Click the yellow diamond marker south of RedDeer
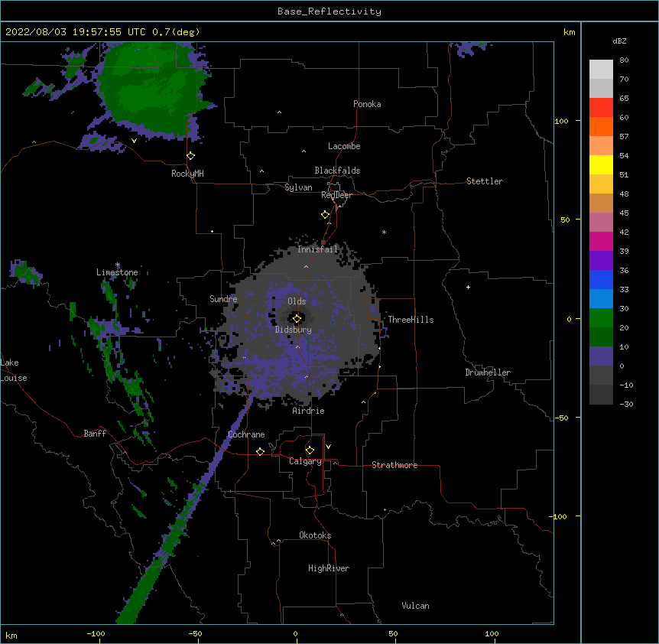Screen dimensions: 659x644 pyautogui.click(x=325, y=215)
